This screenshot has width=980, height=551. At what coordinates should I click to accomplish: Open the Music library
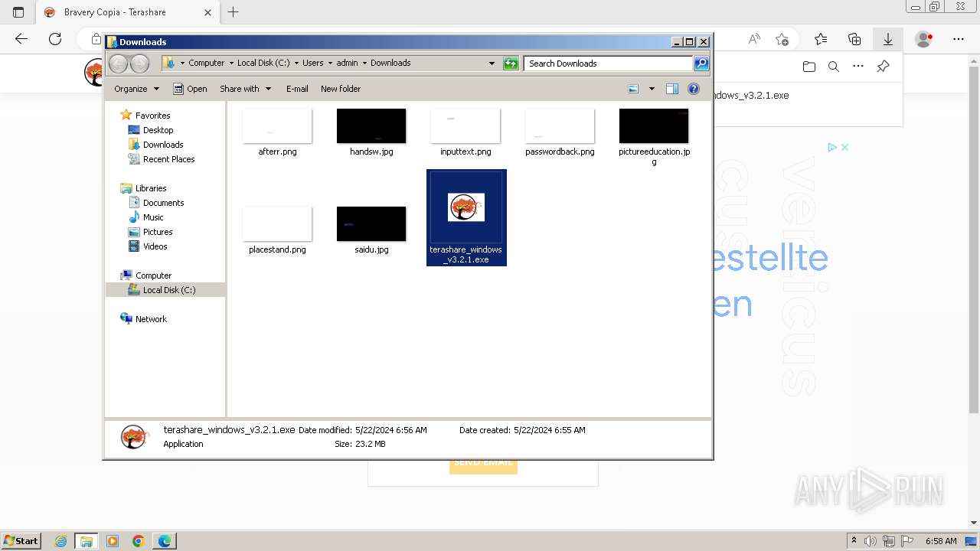tap(145, 217)
